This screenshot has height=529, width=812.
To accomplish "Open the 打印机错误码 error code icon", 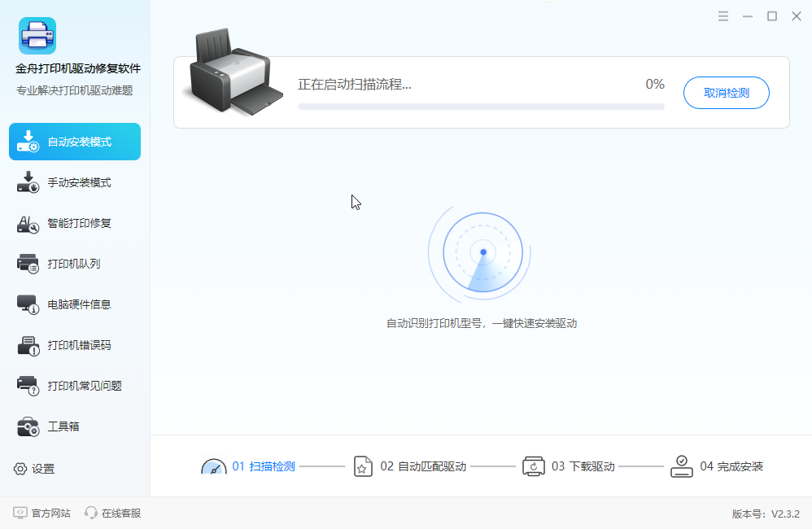I will (x=28, y=345).
